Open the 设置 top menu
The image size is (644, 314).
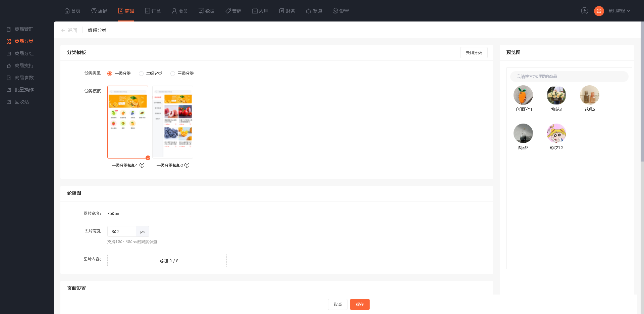[x=341, y=11]
